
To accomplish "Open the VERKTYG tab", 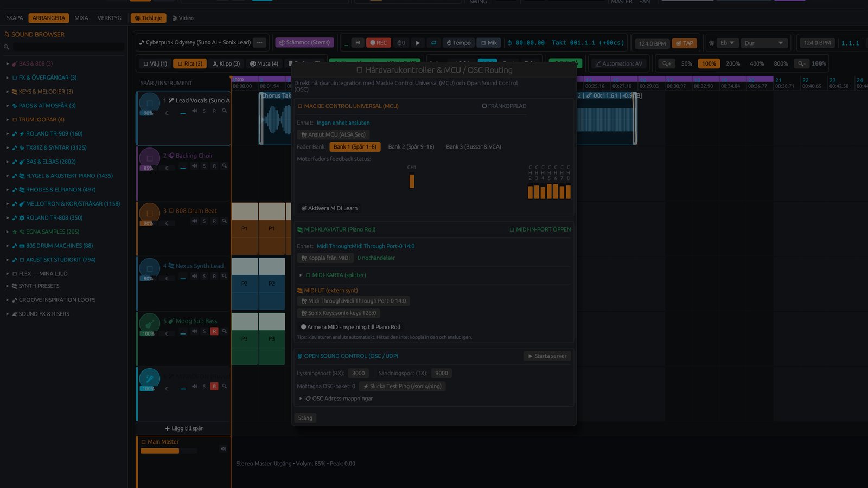I will (x=110, y=18).
